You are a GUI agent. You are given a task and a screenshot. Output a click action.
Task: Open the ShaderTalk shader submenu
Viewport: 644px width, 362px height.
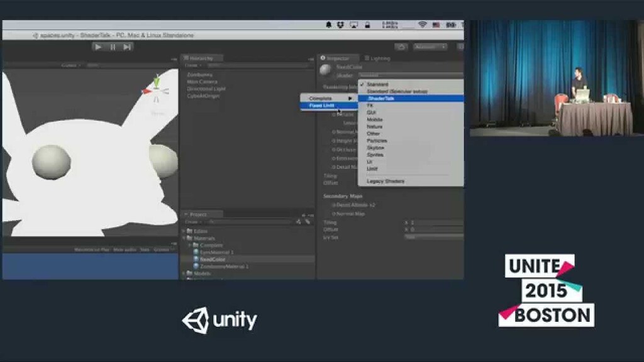[411, 99]
